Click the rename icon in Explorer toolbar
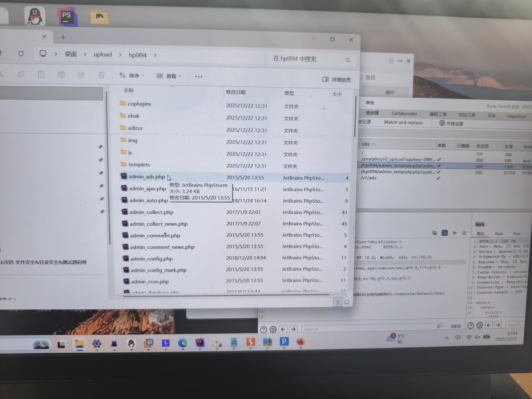 point(61,75)
